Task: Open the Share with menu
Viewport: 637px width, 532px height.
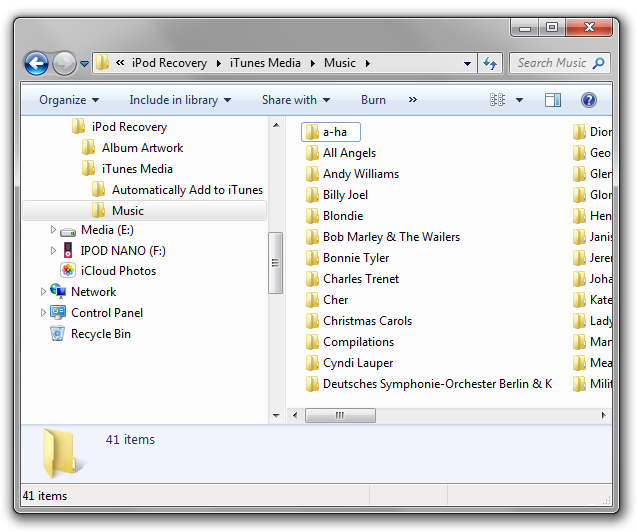Action: (296, 100)
